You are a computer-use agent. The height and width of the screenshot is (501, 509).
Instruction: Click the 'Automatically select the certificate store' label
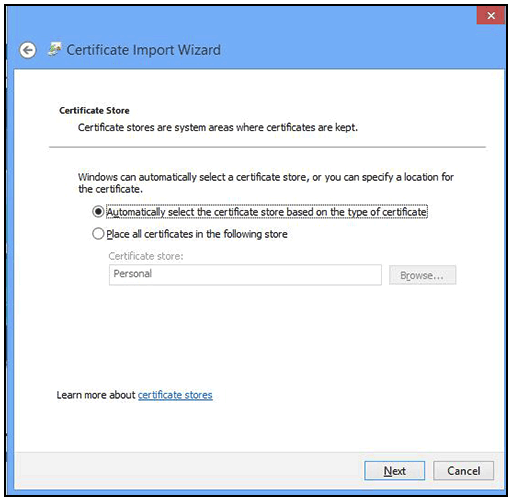click(x=267, y=212)
